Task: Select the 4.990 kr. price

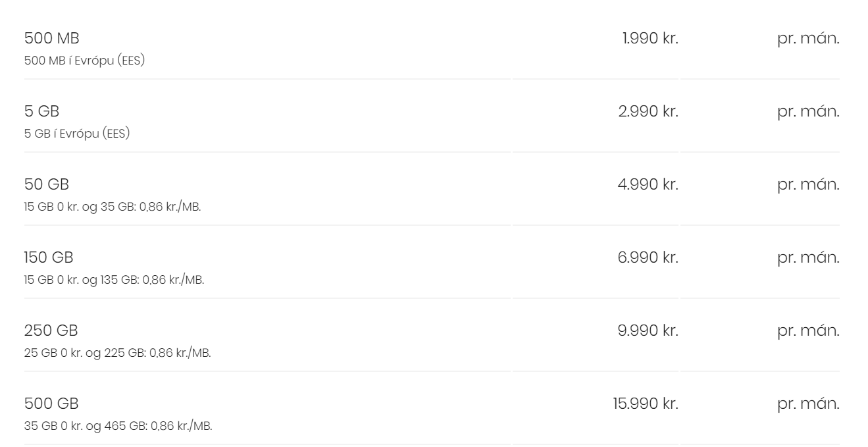Action: [x=648, y=184]
